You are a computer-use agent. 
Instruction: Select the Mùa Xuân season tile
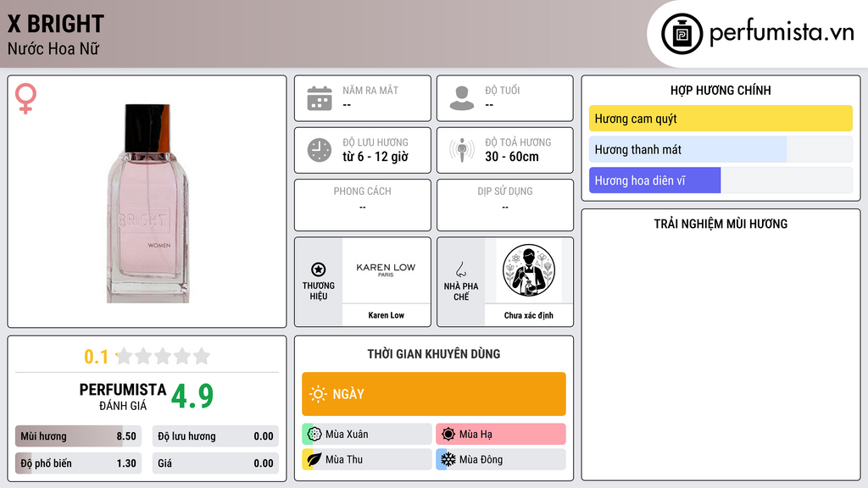tap(366, 435)
